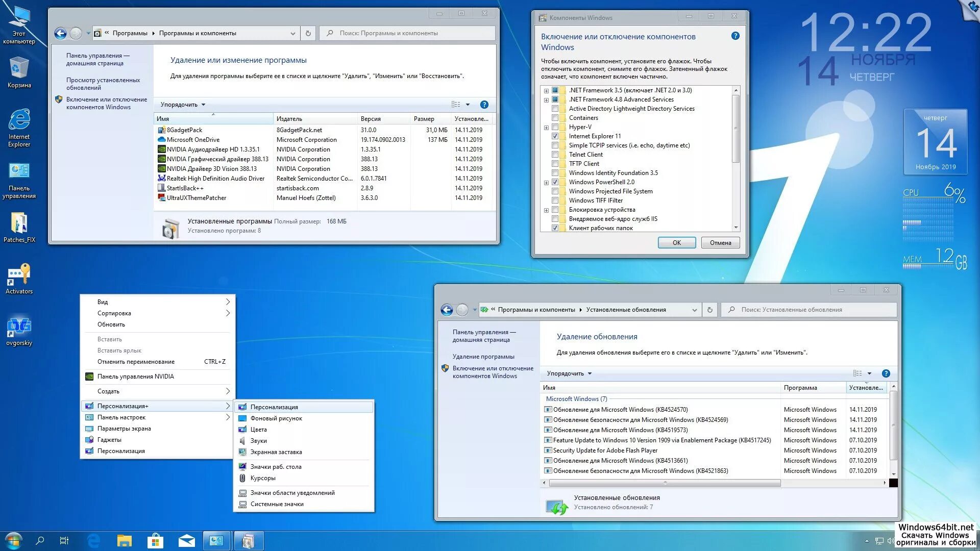The image size is (980, 551).
Task: Choose Панель управления NVIDIA from the context menu
Action: [x=135, y=377]
